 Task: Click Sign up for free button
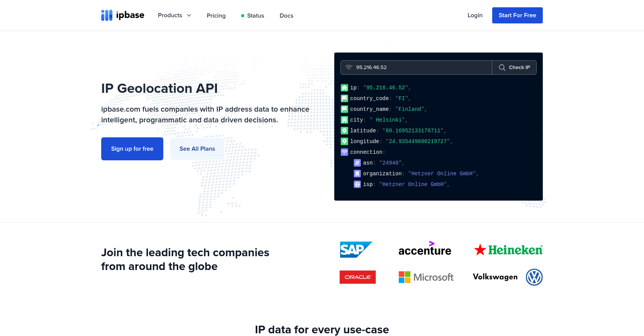(132, 149)
